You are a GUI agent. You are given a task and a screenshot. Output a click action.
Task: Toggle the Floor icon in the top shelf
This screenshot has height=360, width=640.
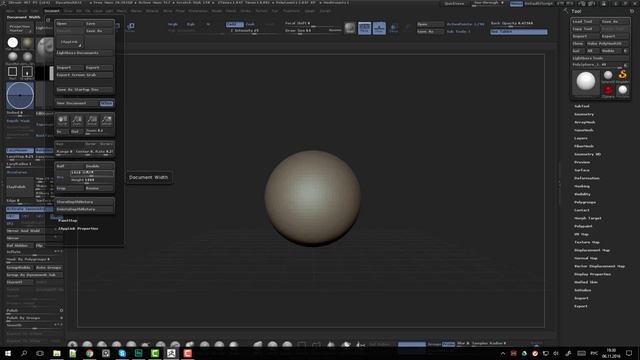(x=379, y=28)
